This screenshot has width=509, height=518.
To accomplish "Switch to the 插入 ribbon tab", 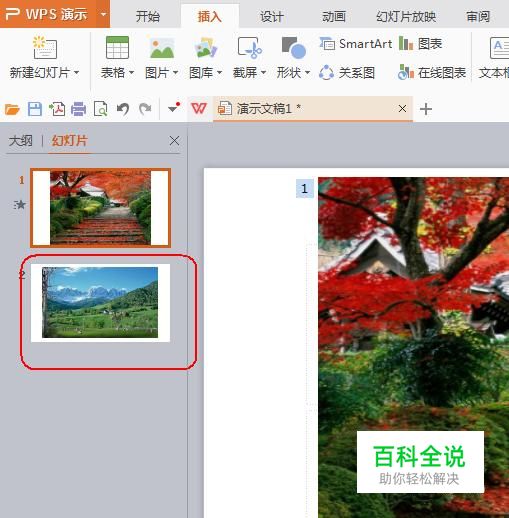I will pyautogui.click(x=210, y=16).
